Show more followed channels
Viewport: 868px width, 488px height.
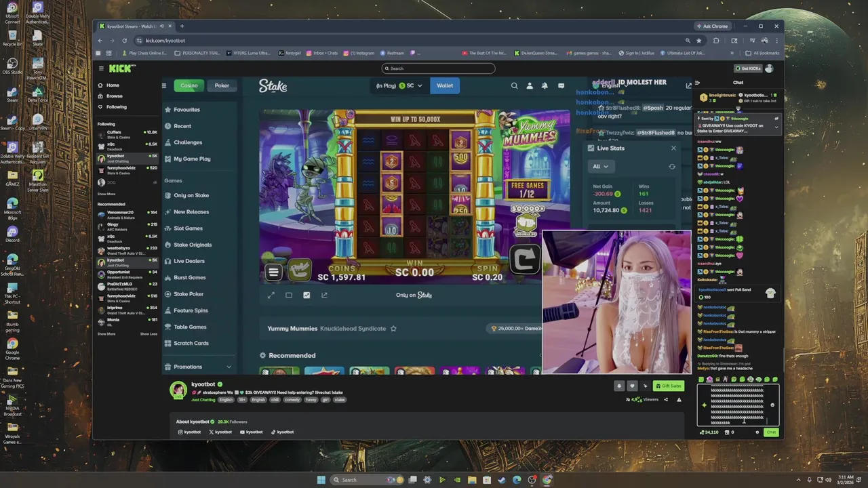[x=106, y=194]
